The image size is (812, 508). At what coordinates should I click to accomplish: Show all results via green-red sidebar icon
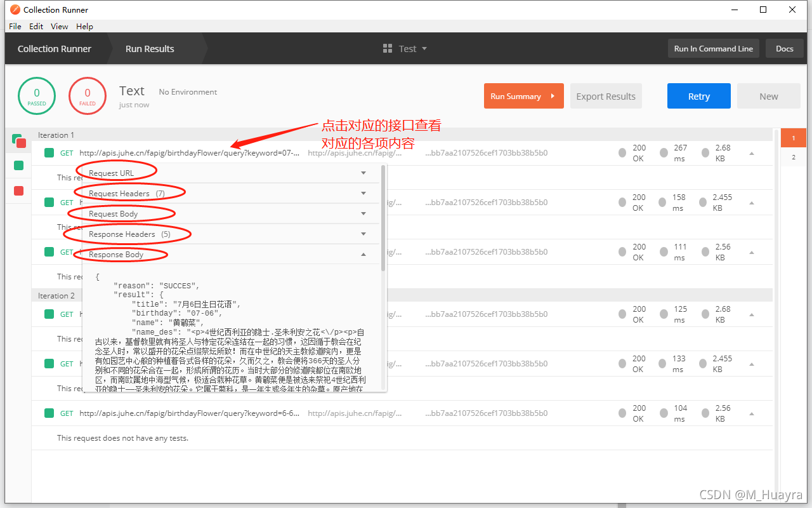(18, 141)
